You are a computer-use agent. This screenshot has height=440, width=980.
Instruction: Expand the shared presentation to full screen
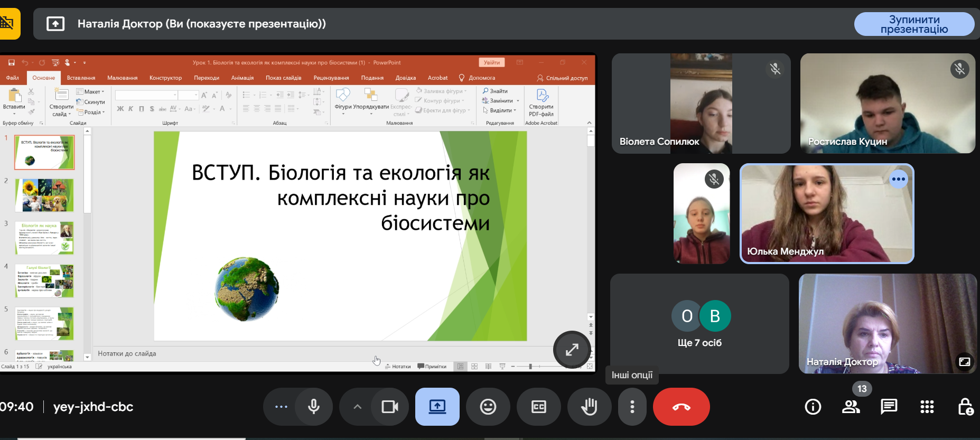(572, 350)
